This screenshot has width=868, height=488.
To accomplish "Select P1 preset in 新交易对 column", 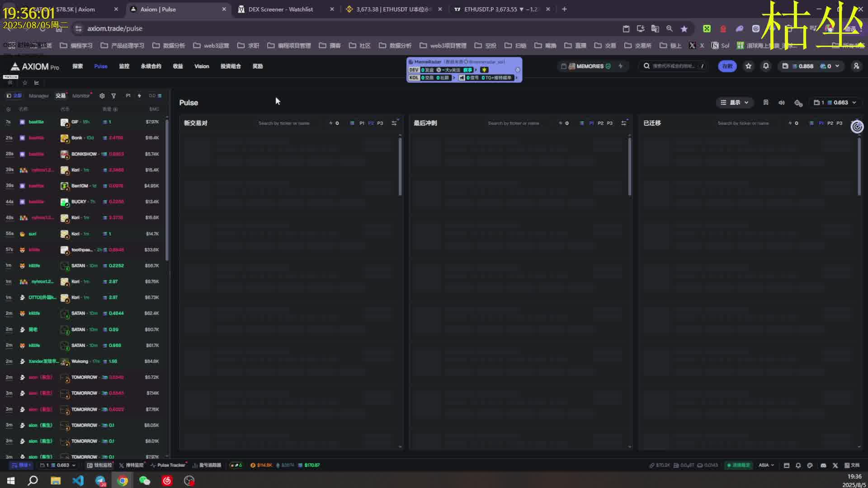I will click(362, 123).
